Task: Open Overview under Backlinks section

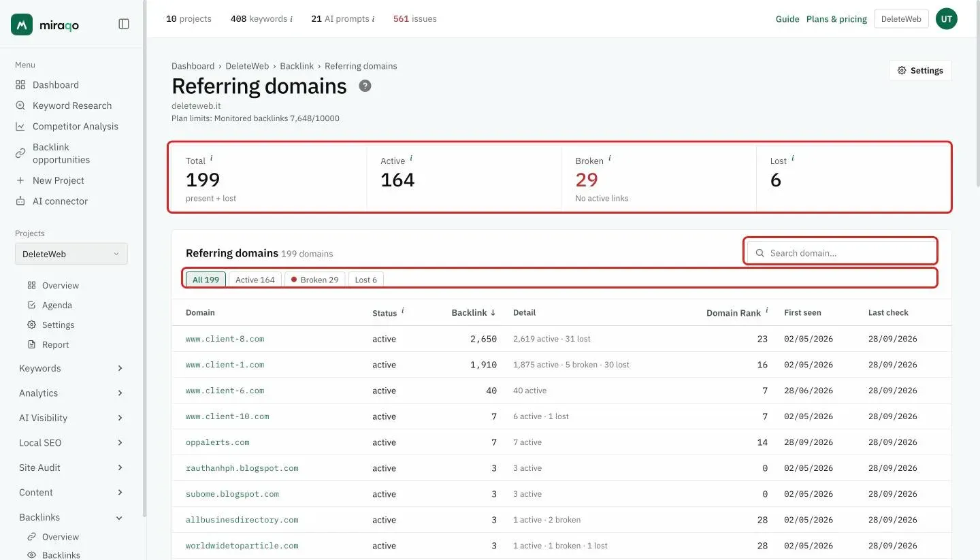Action: (61, 537)
